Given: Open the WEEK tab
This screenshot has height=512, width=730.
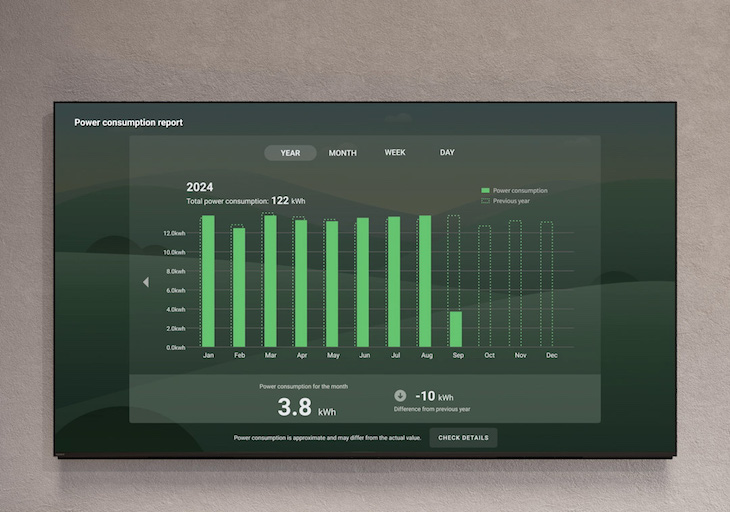Looking at the screenshot, I should click(395, 152).
